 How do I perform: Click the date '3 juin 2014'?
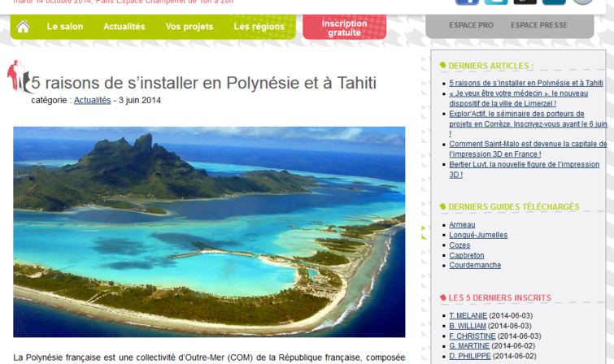pos(140,100)
